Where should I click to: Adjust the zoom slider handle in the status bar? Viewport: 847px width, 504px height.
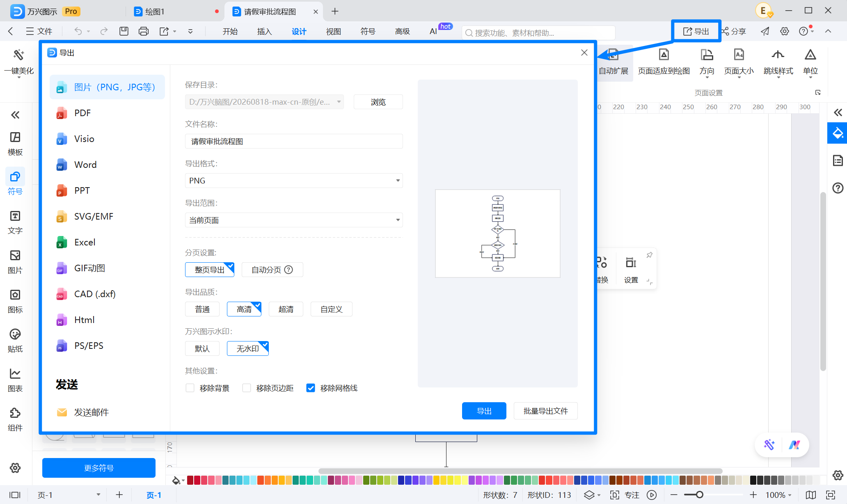[x=700, y=495]
